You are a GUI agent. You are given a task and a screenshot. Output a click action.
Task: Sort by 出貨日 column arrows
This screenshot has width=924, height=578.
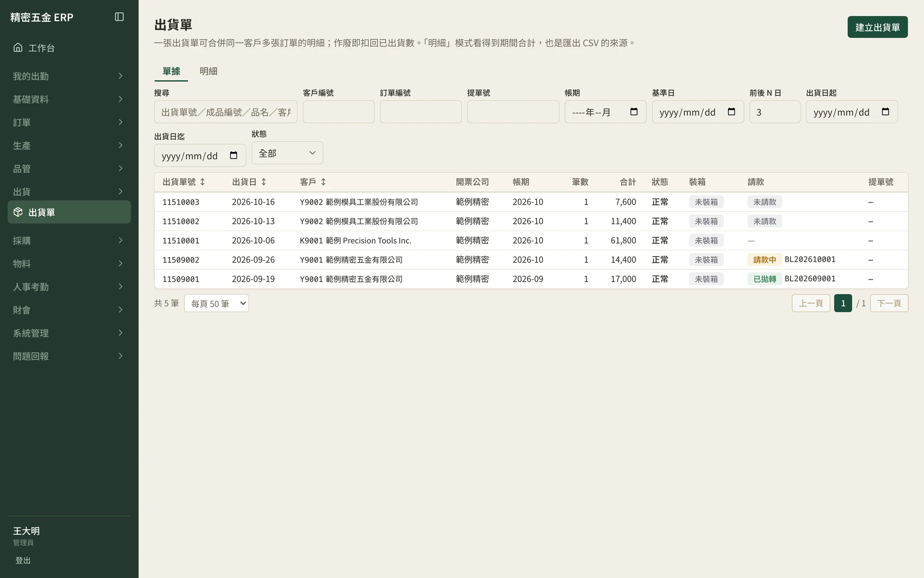pyautogui.click(x=264, y=182)
